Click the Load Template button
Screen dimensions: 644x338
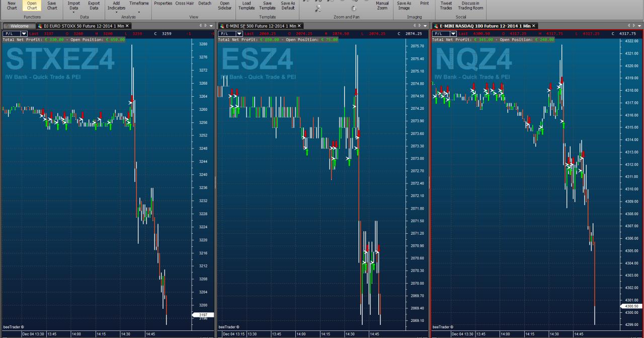tap(247, 6)
